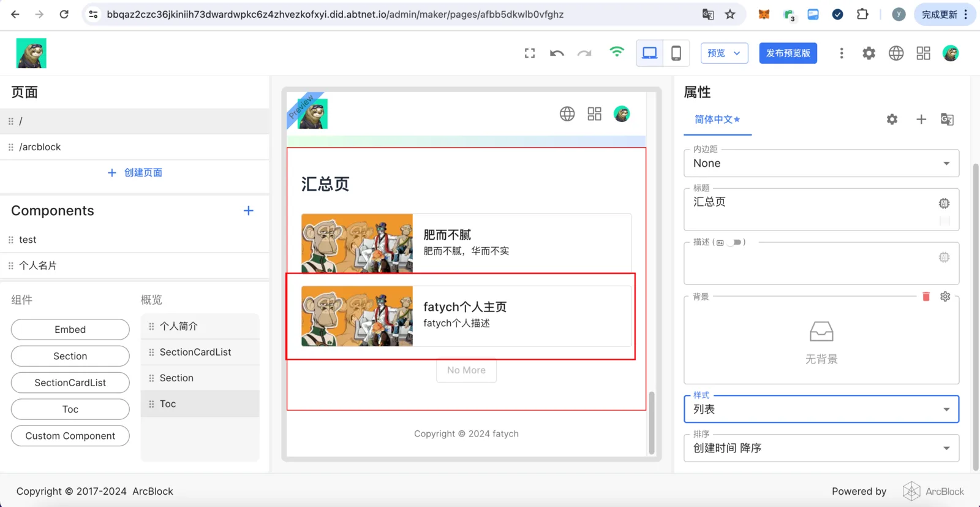Generate 描述 with the AI icon
Image resolution: width=980 pixels, height=507 pixels.
[944, 257]
